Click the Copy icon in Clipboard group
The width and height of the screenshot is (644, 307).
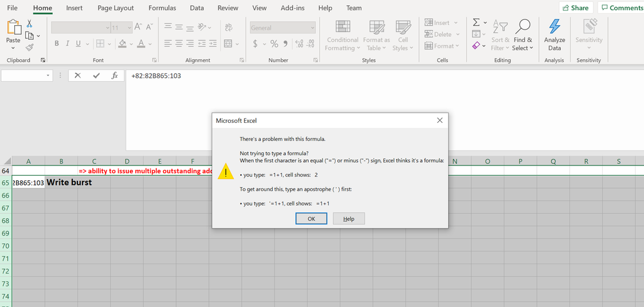click(29, 35)
